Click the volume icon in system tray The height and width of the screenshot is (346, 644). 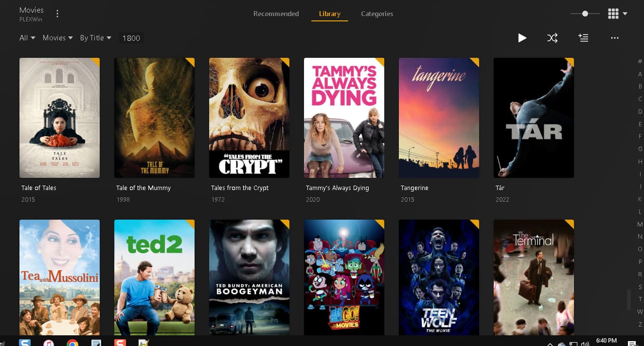tap(585, 344)
